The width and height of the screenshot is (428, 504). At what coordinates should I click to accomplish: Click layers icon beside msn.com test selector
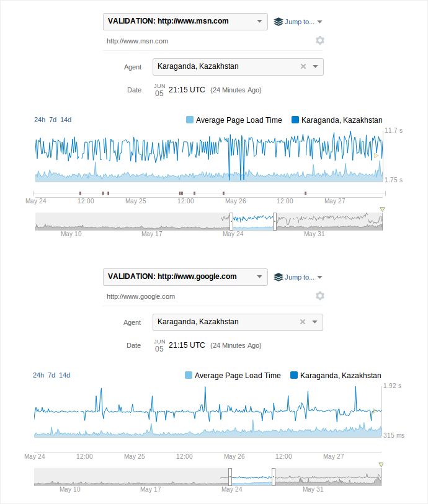(279, 22)
